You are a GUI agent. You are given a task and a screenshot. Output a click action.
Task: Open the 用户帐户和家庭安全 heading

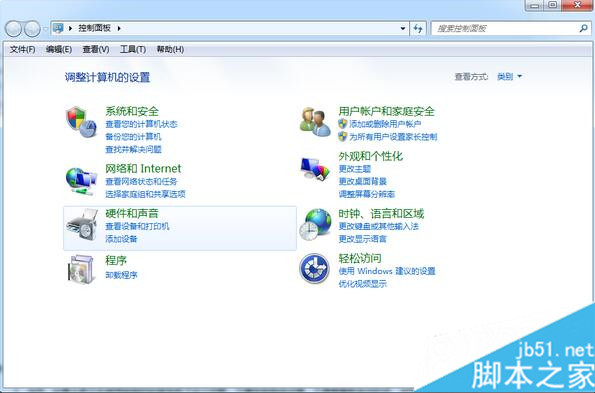click(386, 111)
